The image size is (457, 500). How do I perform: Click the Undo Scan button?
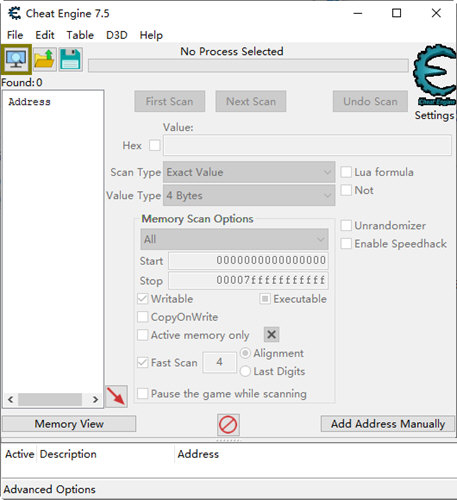tap(370, 101)
